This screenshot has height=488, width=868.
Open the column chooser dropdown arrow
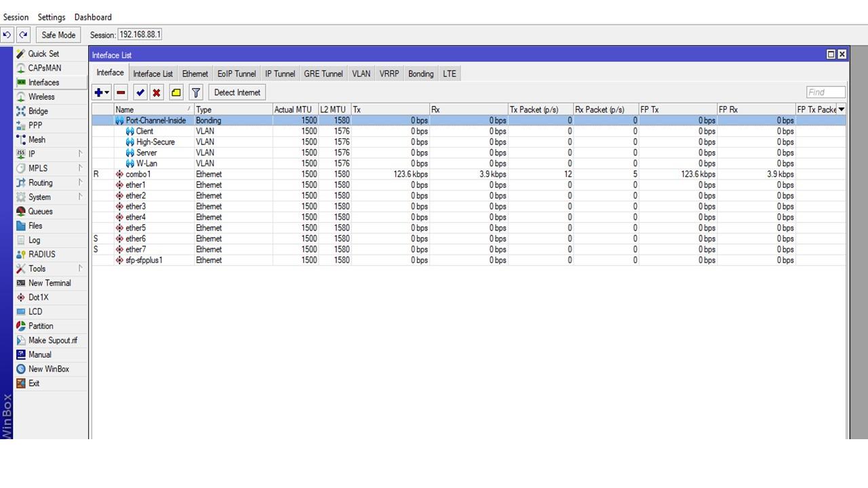tap(842, 109)
